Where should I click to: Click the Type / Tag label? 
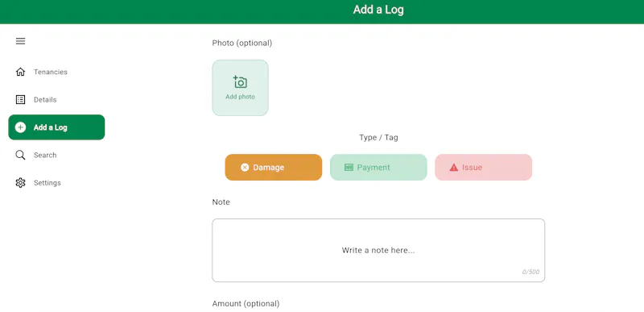coord(378,137)
